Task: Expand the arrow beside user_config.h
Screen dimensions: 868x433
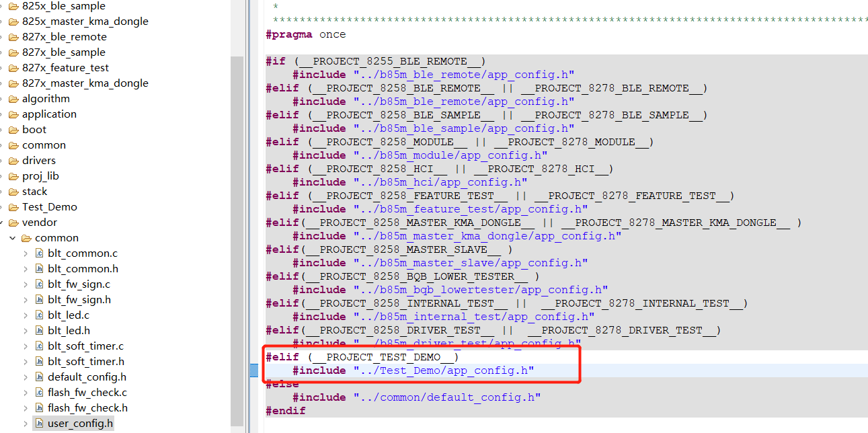Action: pyautogui.click(x=26, y=423)
